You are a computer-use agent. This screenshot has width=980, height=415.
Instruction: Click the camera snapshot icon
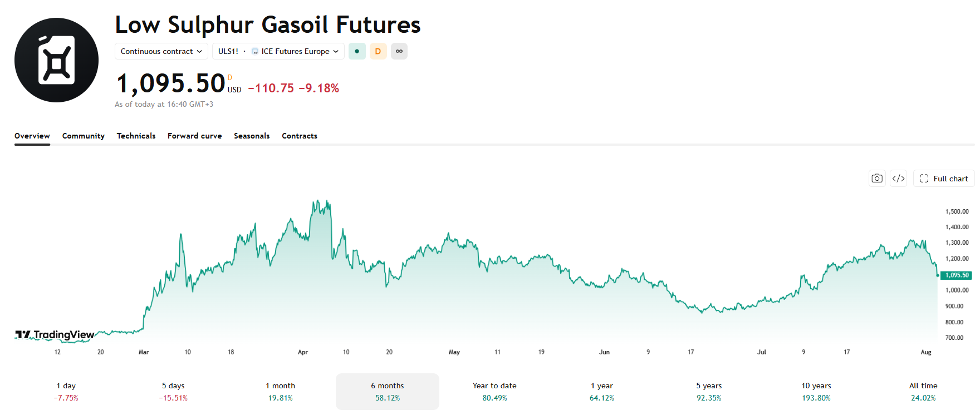877,179
